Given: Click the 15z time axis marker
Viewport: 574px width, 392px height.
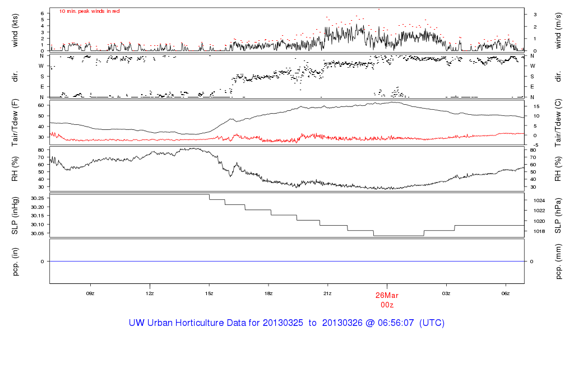Looking at the screenshot, I should 209,293.
